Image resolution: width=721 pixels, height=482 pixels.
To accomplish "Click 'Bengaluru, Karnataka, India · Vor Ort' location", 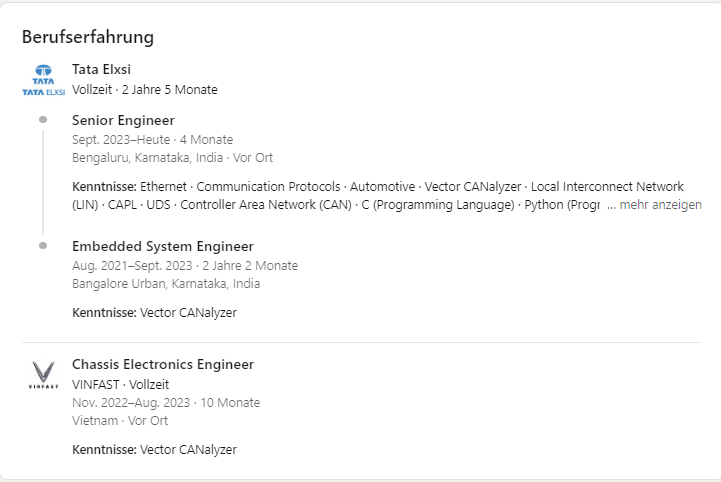I will [172, 158].
